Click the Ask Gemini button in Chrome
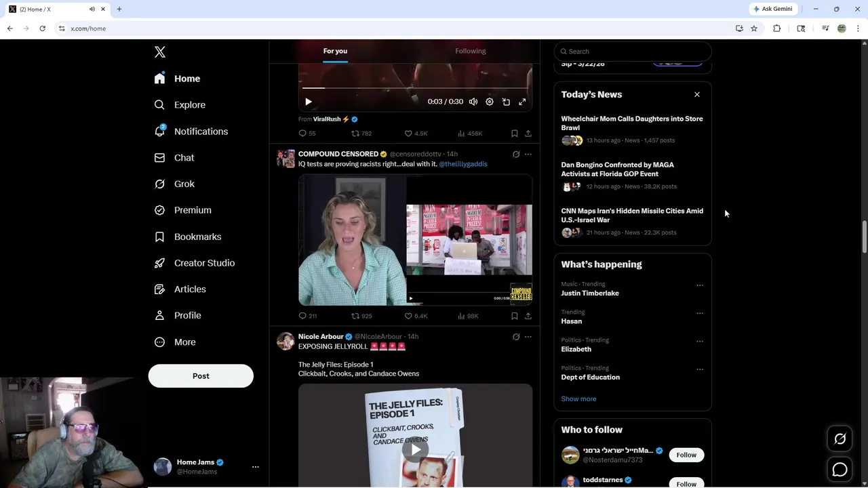Viewport: 868px width, 488px height. click(x=772, y=9)
